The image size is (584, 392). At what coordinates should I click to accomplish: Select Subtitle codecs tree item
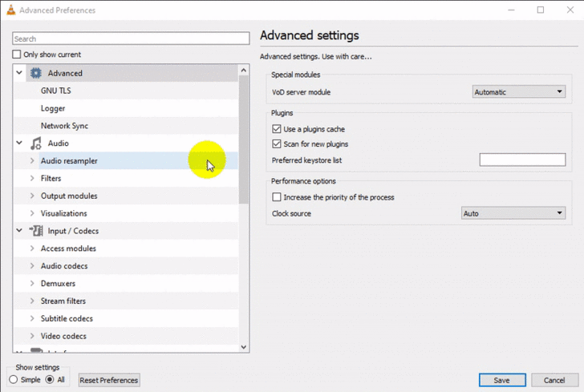tap(67, 318)
